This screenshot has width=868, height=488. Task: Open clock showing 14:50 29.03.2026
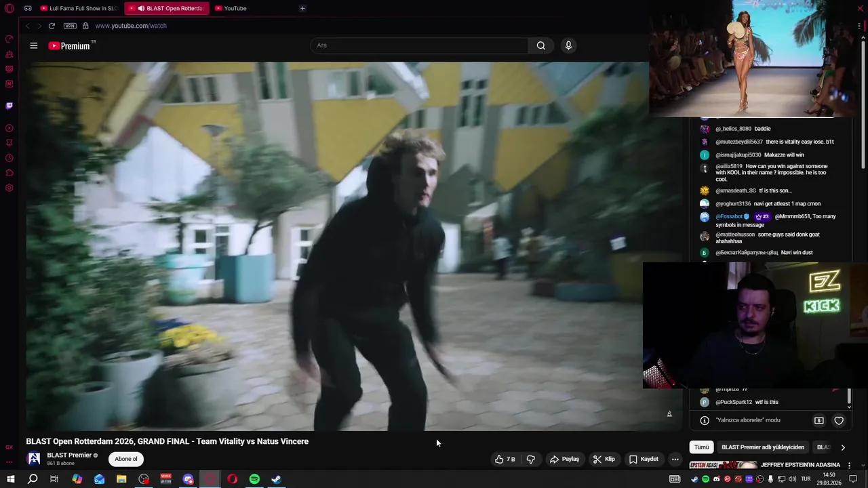[829, 479]
